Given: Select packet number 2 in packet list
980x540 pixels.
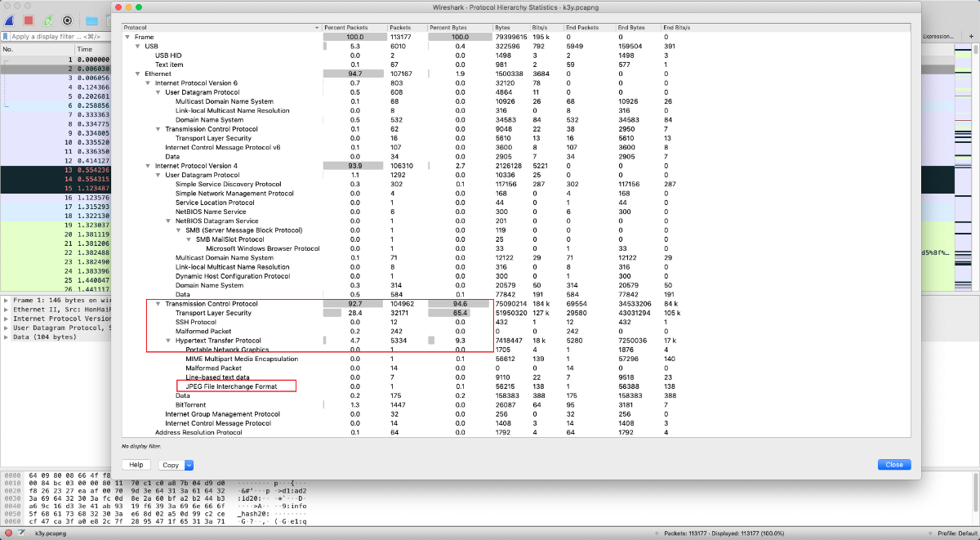Looking at the screenshot, I should pos(56,69).
